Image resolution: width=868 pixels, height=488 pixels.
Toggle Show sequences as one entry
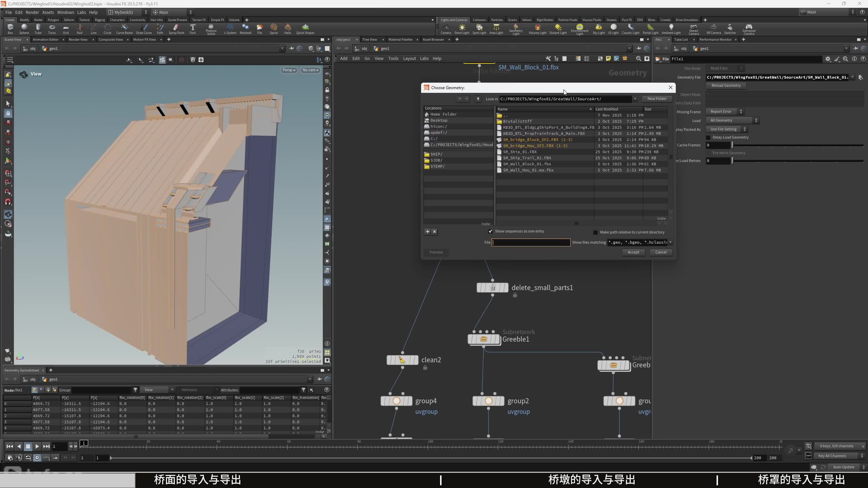[490, 231]
